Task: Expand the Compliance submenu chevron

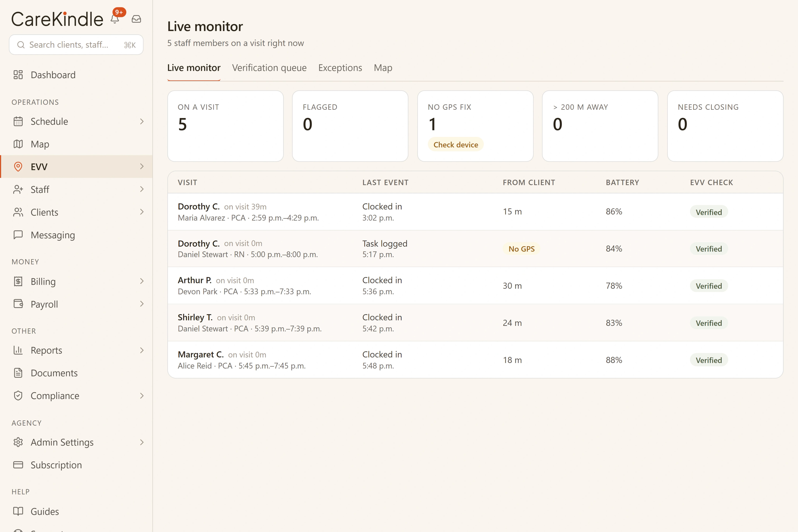Action: 142,396
